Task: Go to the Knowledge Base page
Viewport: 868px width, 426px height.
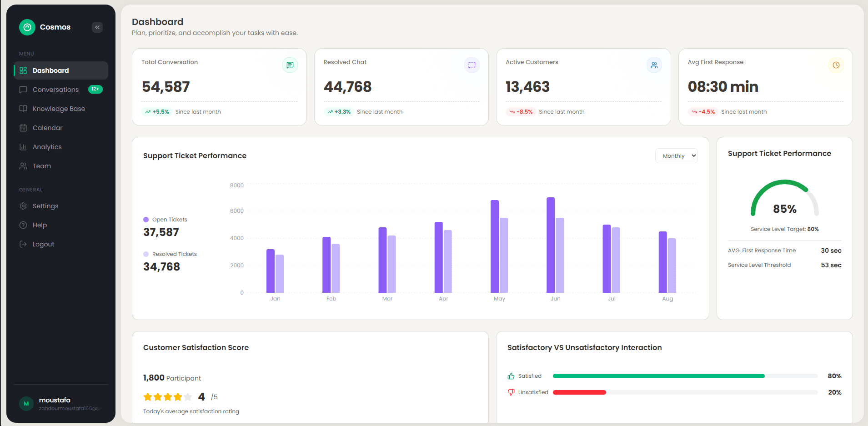Action: [59, 109]
